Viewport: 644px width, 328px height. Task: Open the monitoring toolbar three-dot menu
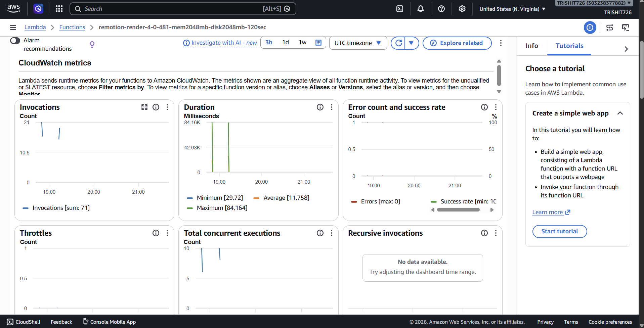(x=501, y=43)
